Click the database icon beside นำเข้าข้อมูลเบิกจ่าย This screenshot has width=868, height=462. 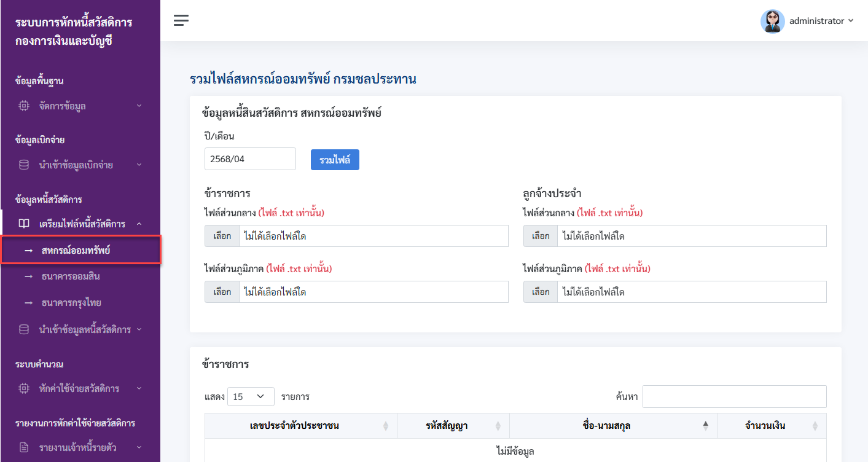tap(24, 165)
